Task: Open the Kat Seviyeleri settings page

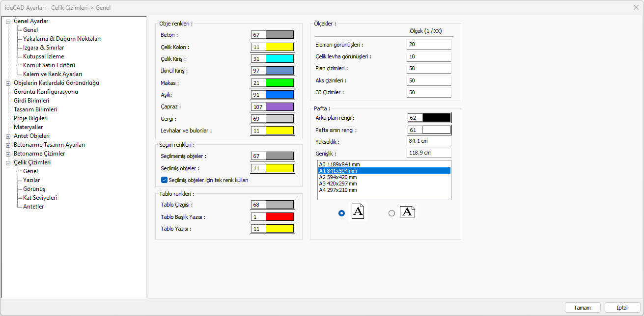Action: 40,198
